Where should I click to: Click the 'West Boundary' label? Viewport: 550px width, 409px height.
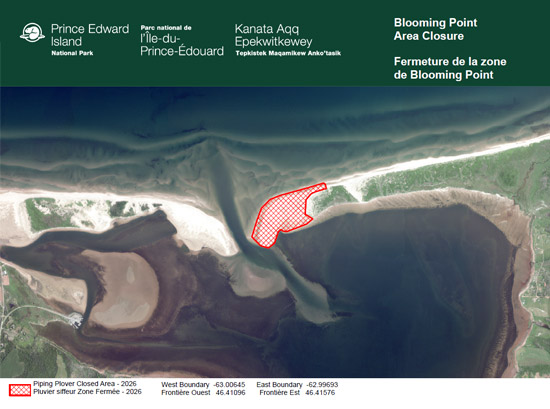point(185,385)
